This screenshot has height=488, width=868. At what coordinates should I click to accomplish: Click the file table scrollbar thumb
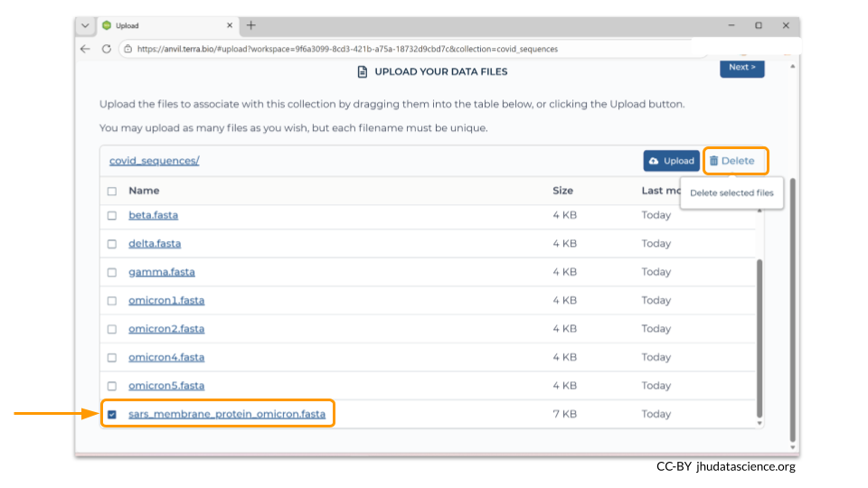click(759, 338)
